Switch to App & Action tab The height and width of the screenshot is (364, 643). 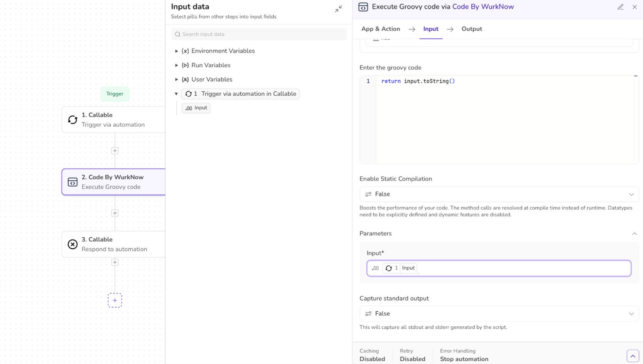pyautogui.click(x=381, y=29)
